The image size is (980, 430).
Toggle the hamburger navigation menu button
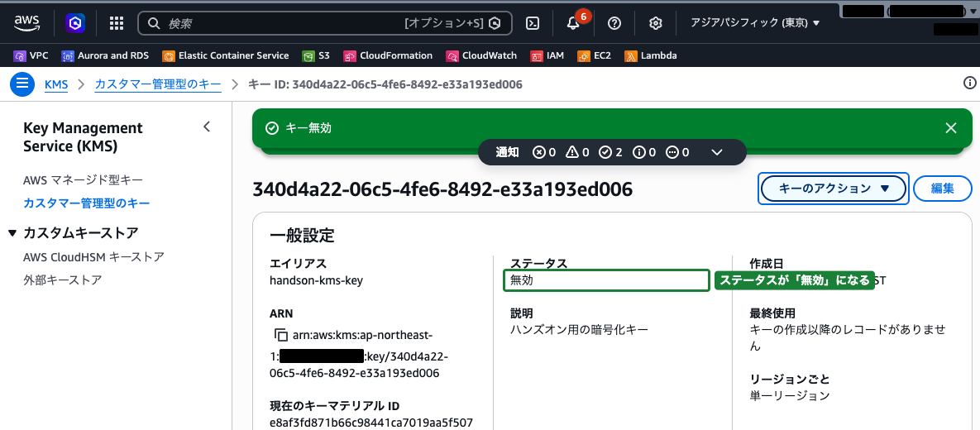22,84
